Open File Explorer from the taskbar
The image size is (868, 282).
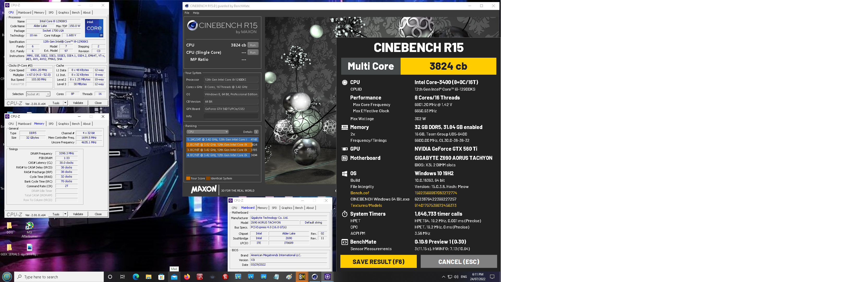tap(149, 277)
